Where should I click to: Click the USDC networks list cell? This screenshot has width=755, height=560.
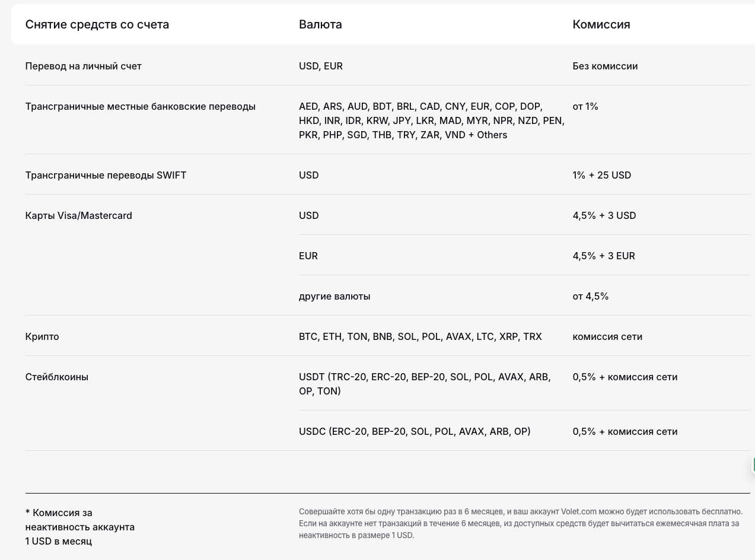[415, 431]
